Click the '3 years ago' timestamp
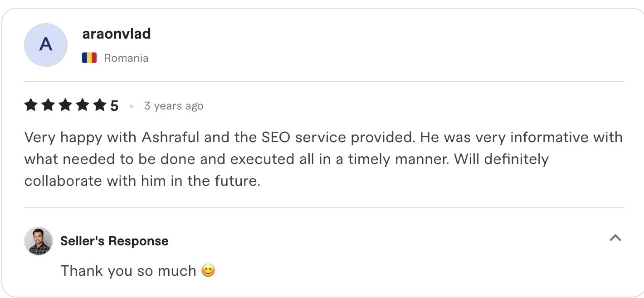This screenshot has width=644, height=298. click(174, 105)
